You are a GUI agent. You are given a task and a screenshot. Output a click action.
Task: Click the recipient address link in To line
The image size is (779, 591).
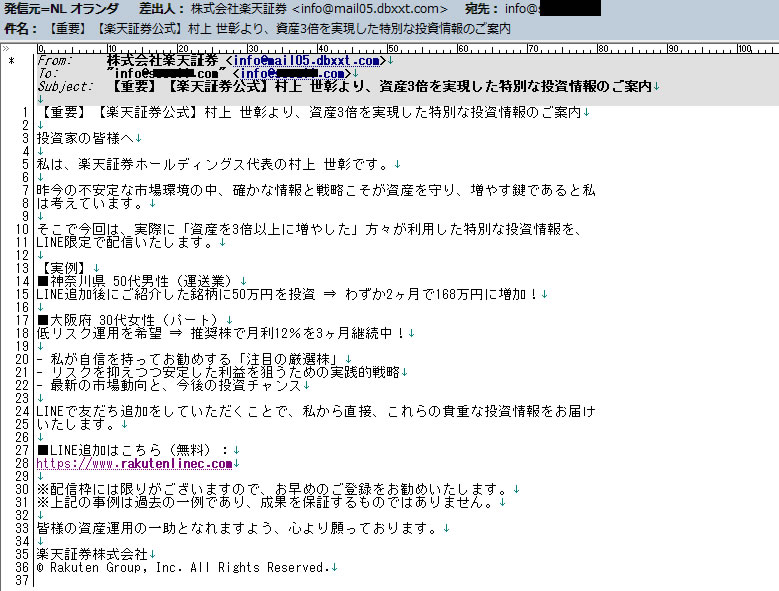pyautogui.click(x=292, y=74)
